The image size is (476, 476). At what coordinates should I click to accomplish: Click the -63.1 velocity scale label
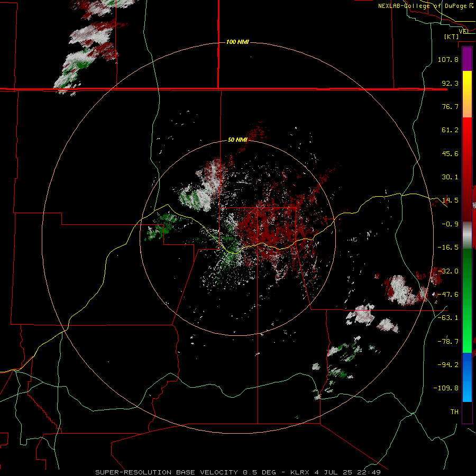pos(448,318)
